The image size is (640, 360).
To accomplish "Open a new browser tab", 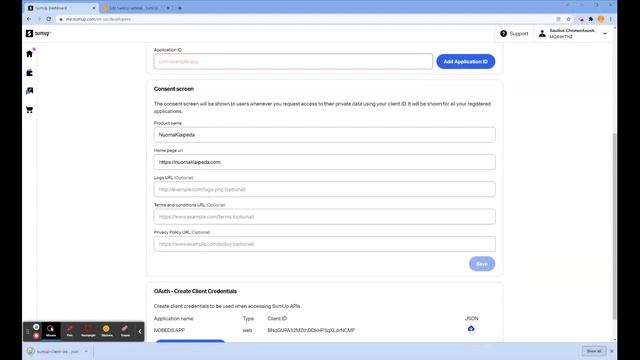I will (x=180, y=8).
